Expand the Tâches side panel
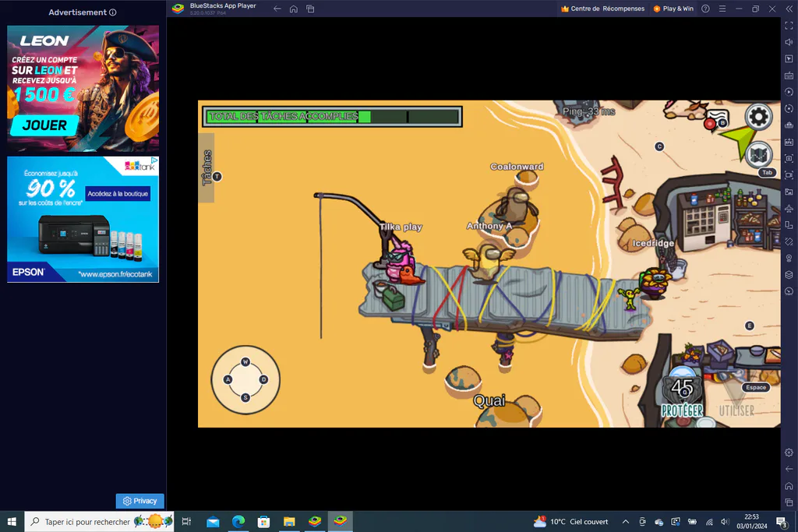 (x=206, y=167)
